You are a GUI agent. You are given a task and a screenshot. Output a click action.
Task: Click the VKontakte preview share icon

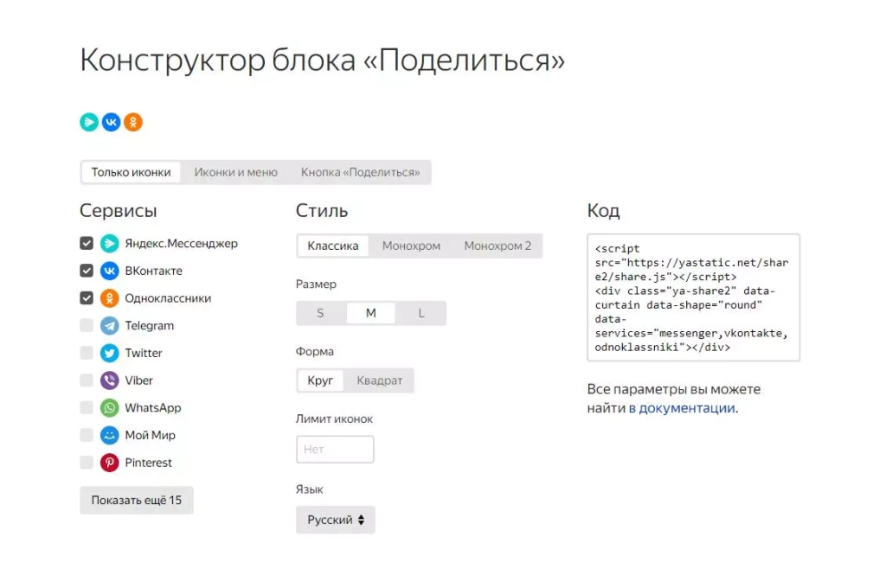[x=111, y=122]
